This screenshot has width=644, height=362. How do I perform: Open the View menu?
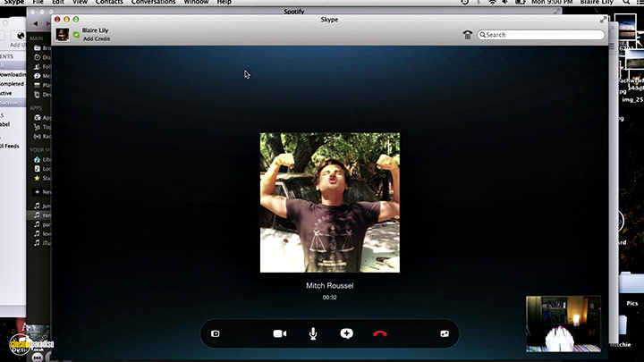(80, 2)
